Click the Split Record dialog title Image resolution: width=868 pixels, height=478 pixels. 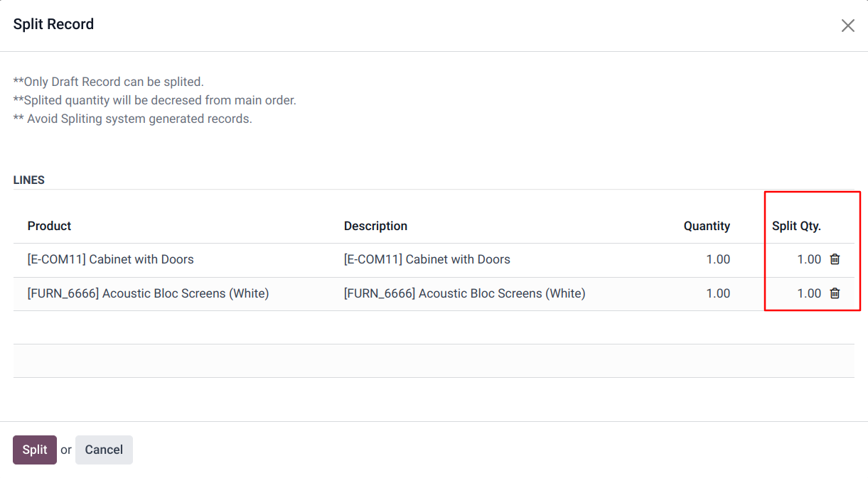53,24
